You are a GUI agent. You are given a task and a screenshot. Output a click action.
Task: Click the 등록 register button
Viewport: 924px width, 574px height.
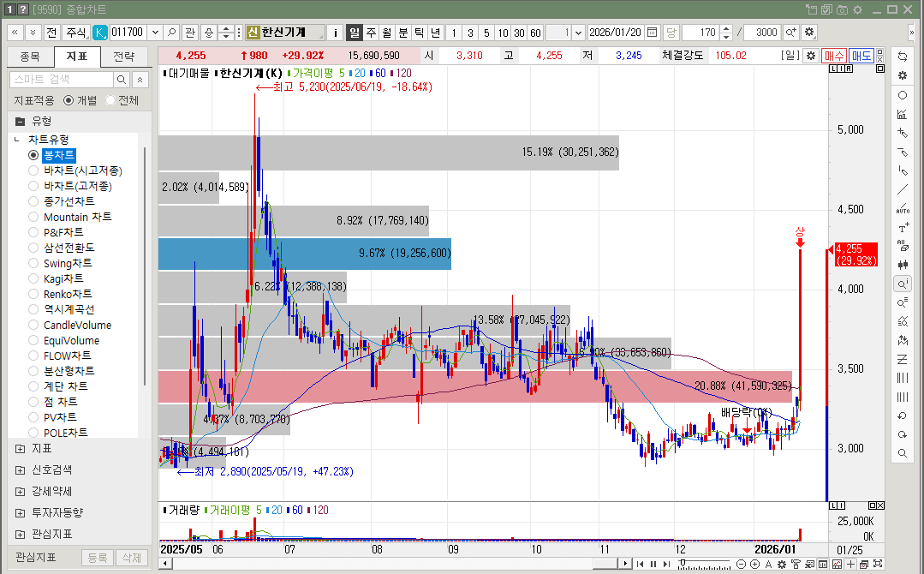pos(98,557)
